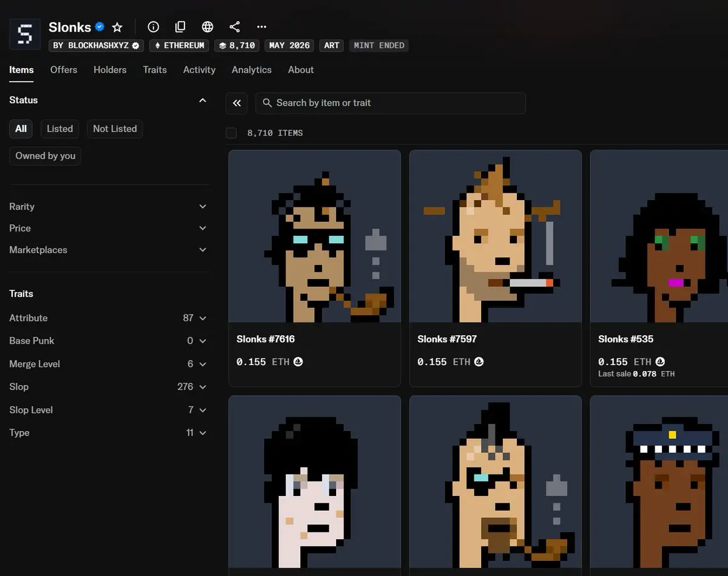Click the Traits section heading

[x=21, y=293]
